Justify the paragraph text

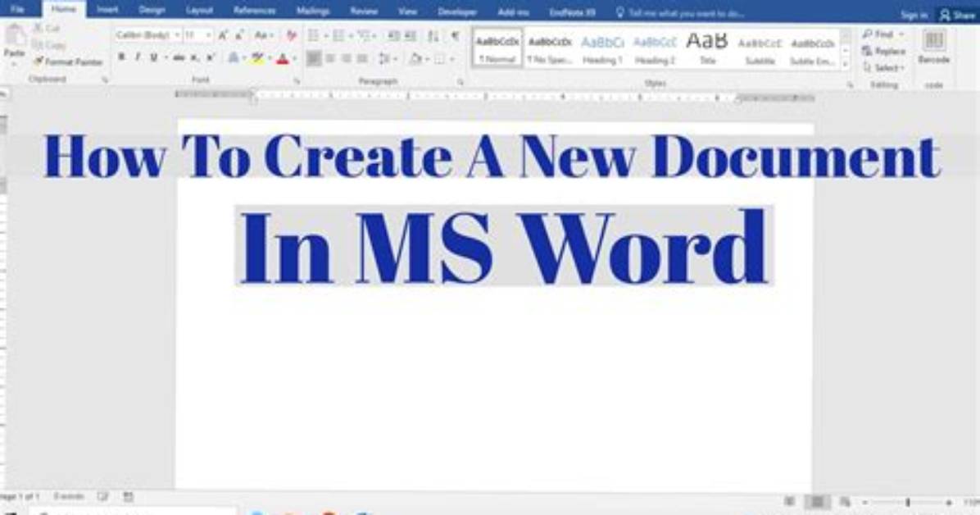[x=362, y=59]
